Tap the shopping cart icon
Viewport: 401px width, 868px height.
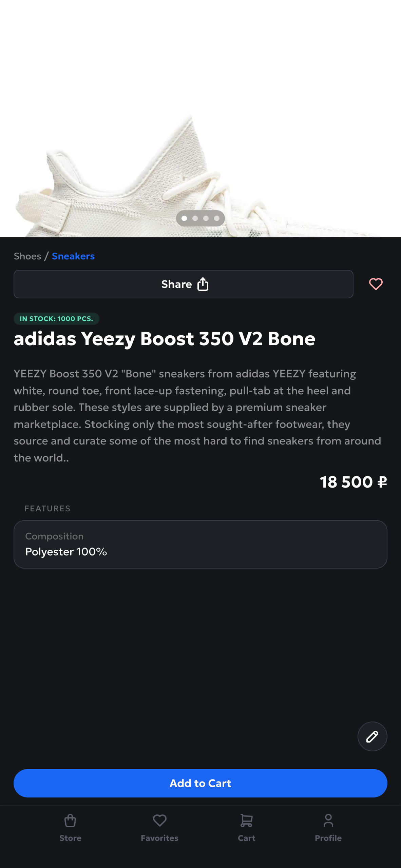click(x=247, y=821)
